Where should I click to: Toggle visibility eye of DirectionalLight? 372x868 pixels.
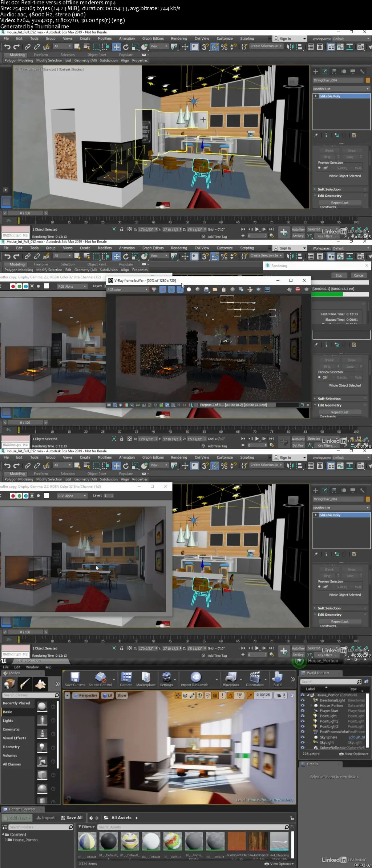click(x=302, y=700)
